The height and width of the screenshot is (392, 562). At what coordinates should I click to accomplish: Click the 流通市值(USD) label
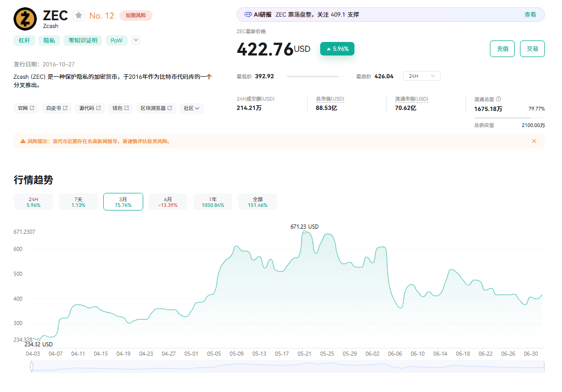click(412, 99)
